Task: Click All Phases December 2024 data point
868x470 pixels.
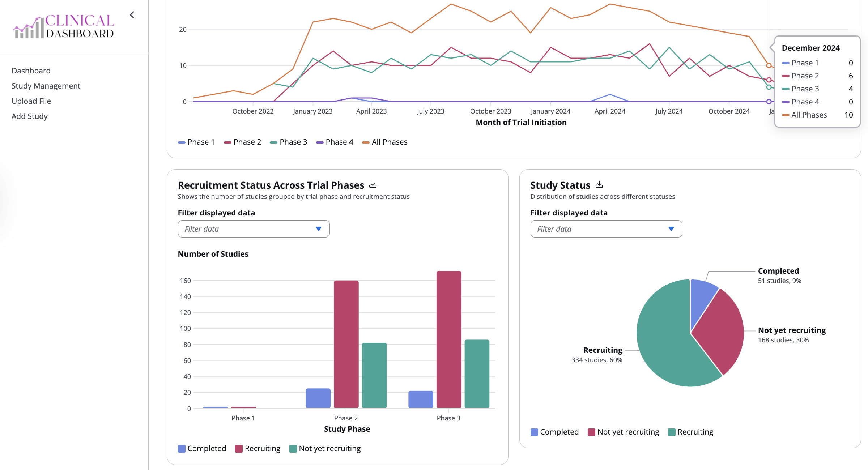Action: click(x=769, y=65)
